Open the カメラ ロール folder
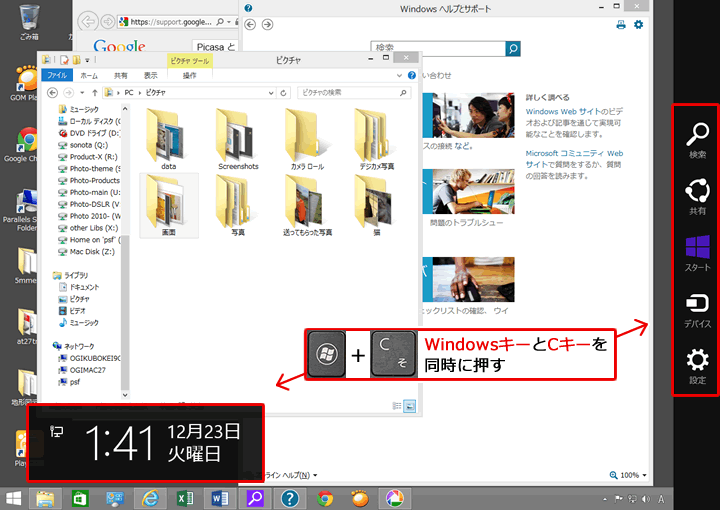This screenshot has height=510, width=720. 307,139
